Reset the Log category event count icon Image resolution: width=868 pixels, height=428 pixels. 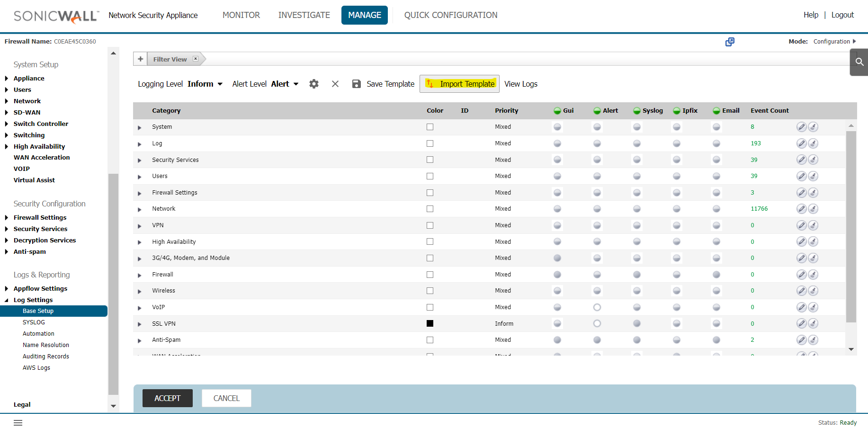(x=813, y=143)
